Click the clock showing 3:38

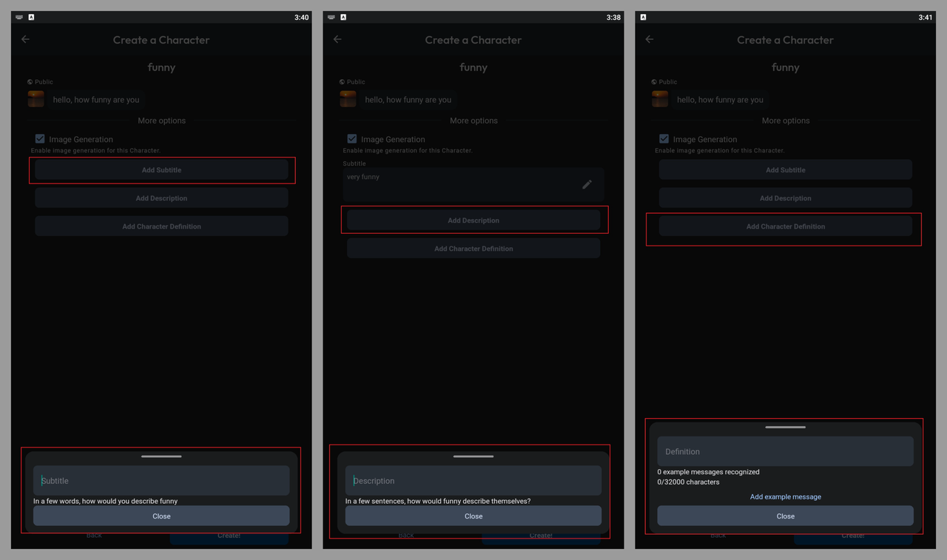pos(613,18)
